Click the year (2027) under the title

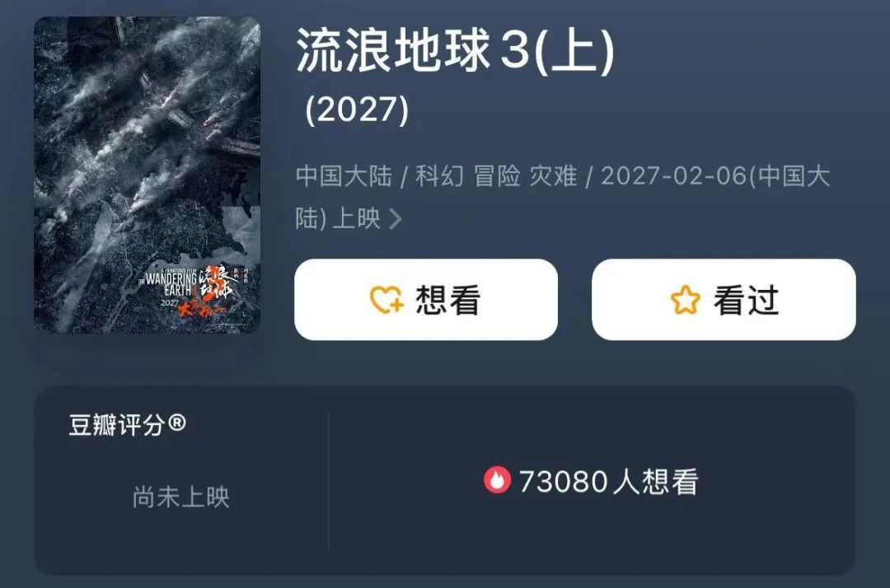357,110
